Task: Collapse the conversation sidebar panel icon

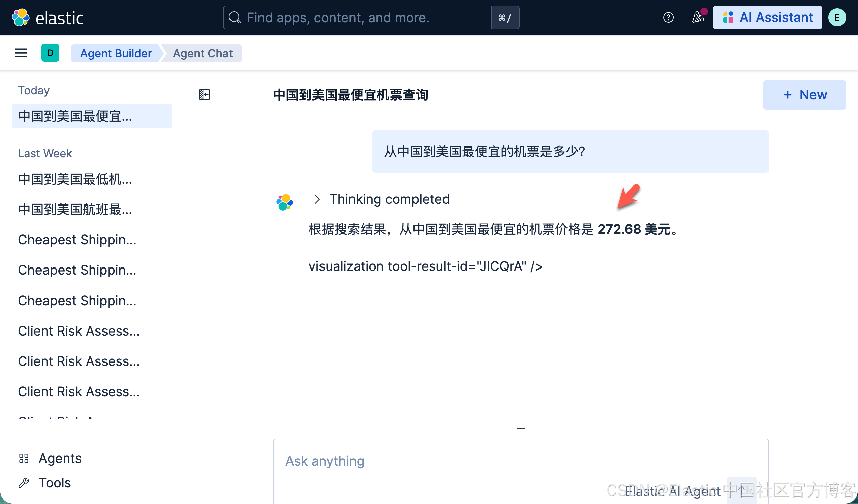Action: [204, 94]
